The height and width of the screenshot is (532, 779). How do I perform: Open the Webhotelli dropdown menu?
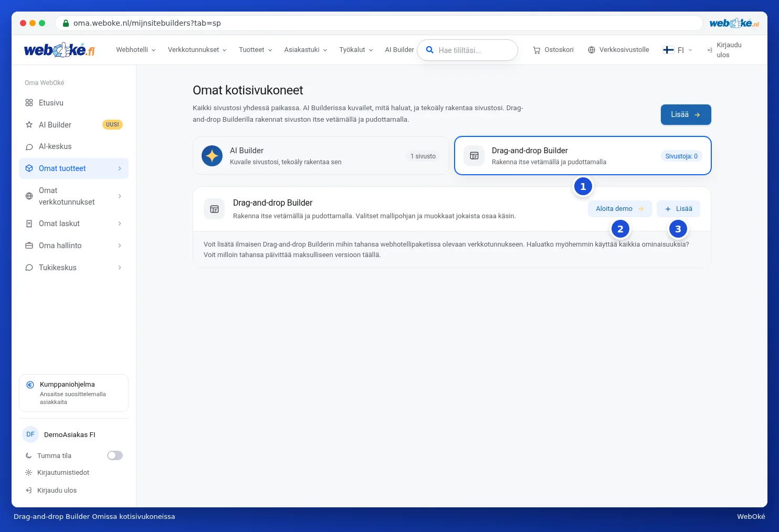coord(136,50)
